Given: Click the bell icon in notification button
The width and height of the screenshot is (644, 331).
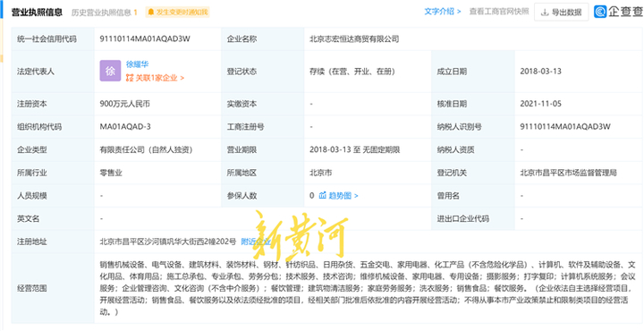Looking at the screenshot, I should pyautogui.click(x=151, y=13).
